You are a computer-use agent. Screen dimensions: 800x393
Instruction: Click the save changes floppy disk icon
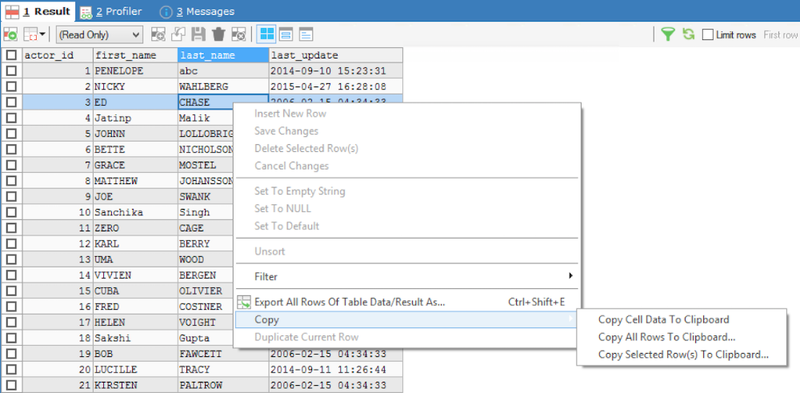[198, 35]
